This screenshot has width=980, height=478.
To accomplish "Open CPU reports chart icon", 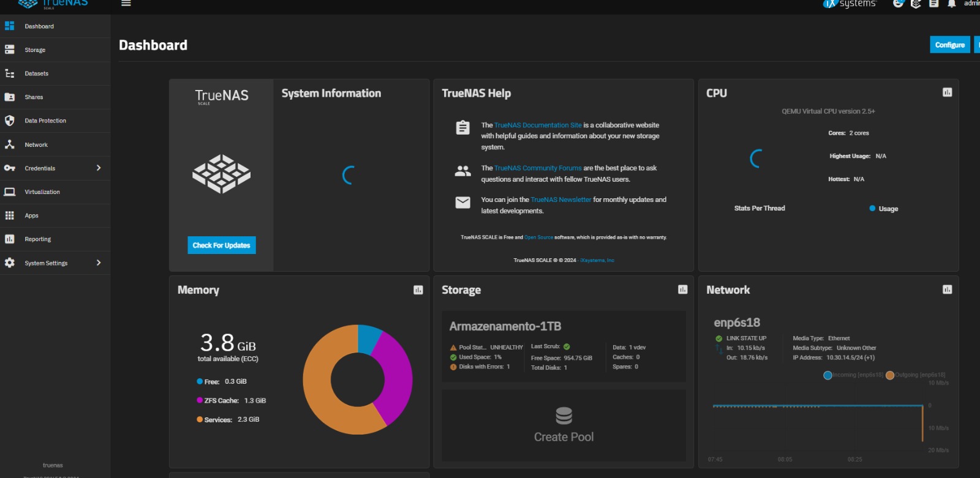I will click(948, 92).
